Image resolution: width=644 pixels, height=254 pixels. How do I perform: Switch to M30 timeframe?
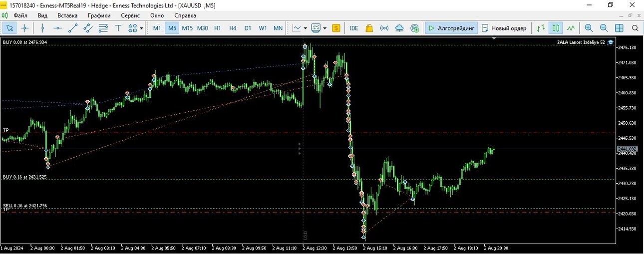(x=203, y=28)
